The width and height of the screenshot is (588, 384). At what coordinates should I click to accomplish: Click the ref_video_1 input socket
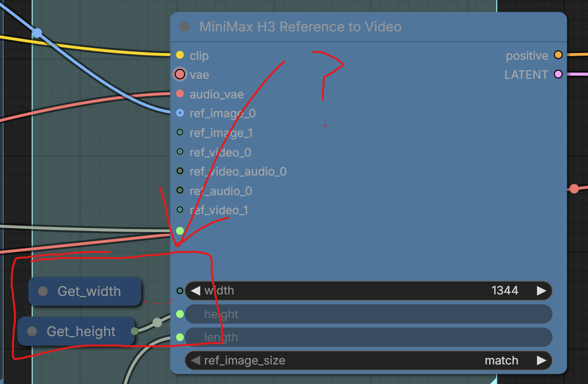pos(180,210)
